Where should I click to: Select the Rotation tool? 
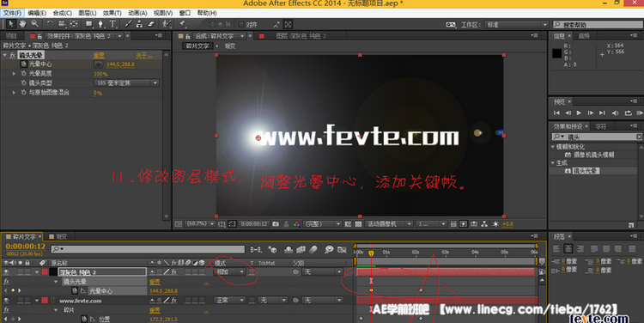(50, 24)
